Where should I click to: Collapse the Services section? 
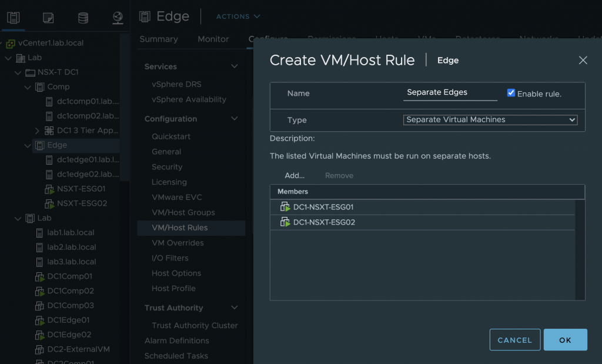click(x=234, y=66)
